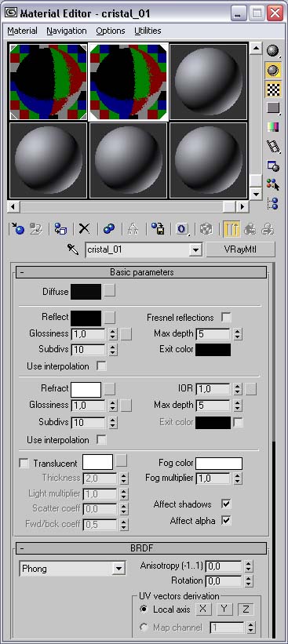This screenshot has height=644, width=288.
Task: Select the Local axis radio button
Action: [144, 609]
